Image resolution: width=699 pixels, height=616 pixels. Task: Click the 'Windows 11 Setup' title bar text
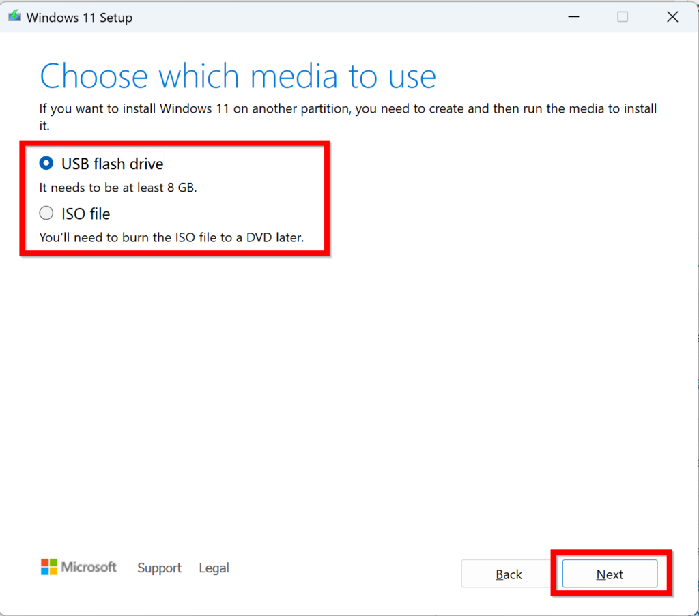tap(79, 18)
